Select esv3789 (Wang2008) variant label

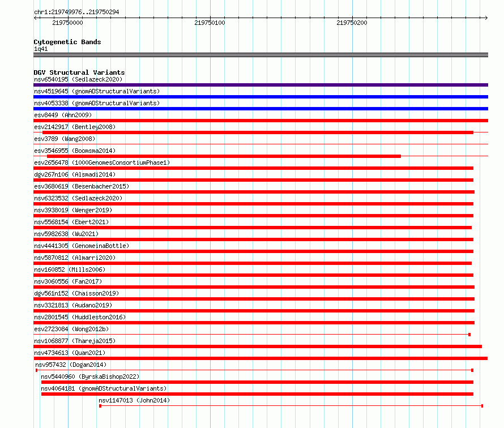[65, 139]
